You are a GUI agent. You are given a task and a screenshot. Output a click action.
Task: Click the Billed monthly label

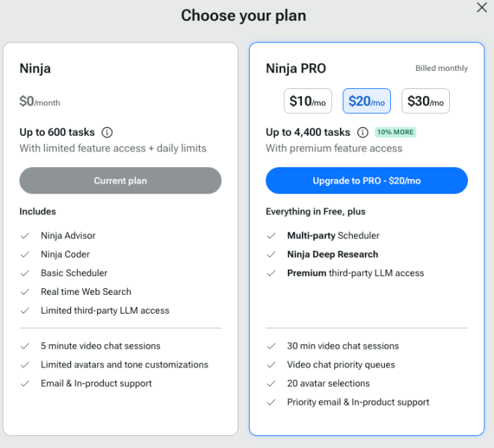click(x=442, y=68)
